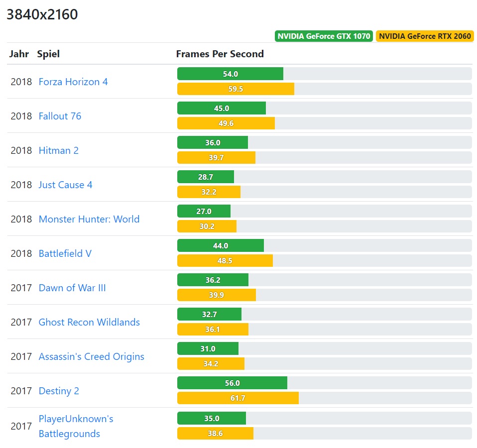Click the Jahr column header
Viewport: 477px width, 448px height.
point(19,54)
